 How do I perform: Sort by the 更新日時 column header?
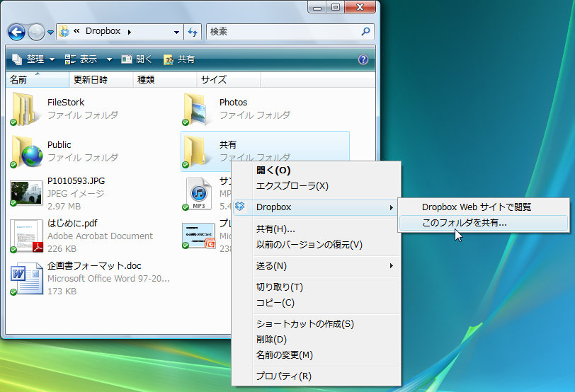click(101, 79)
